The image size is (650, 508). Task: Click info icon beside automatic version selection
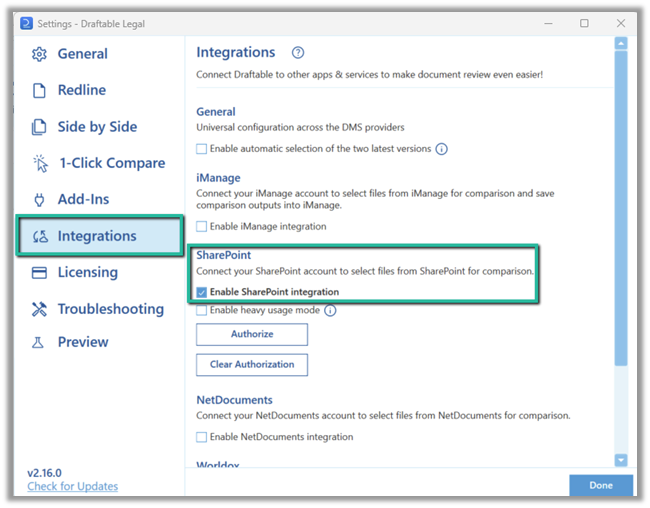coord(441,149)
